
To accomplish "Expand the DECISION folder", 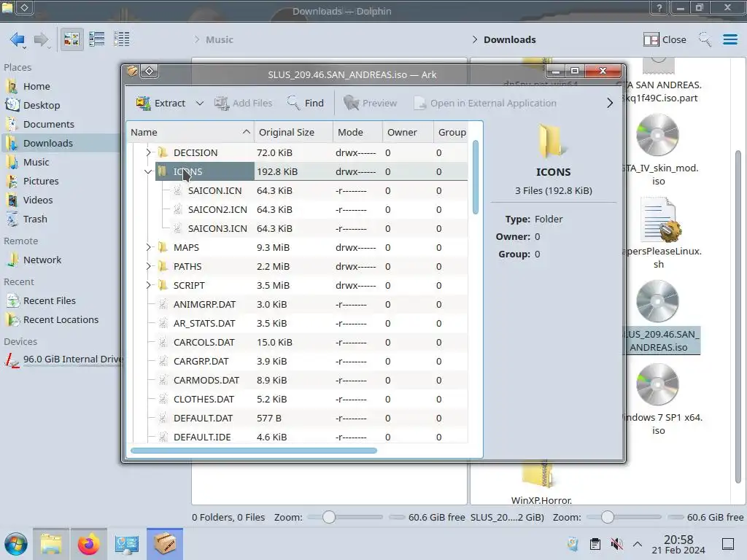I will click(148, 152).
